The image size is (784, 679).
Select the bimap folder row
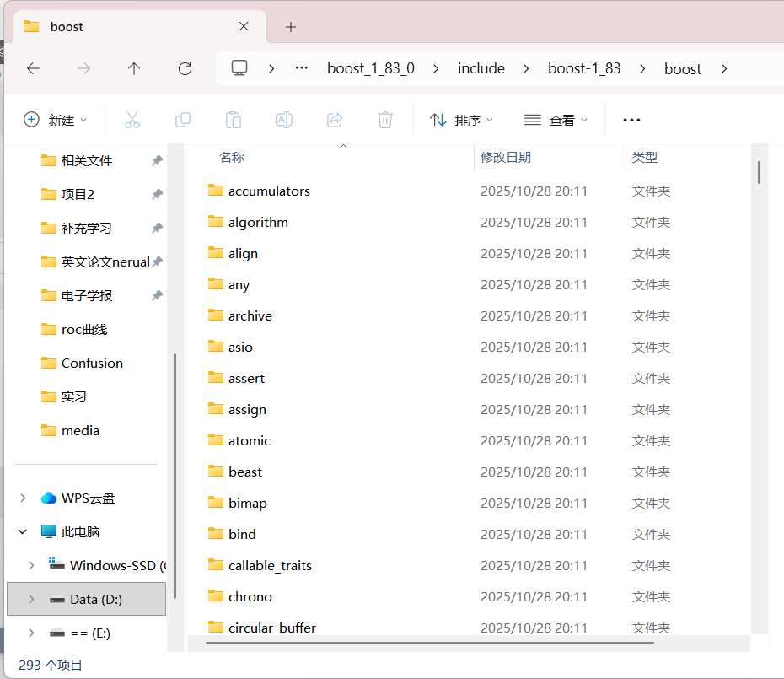pos(469,503)
